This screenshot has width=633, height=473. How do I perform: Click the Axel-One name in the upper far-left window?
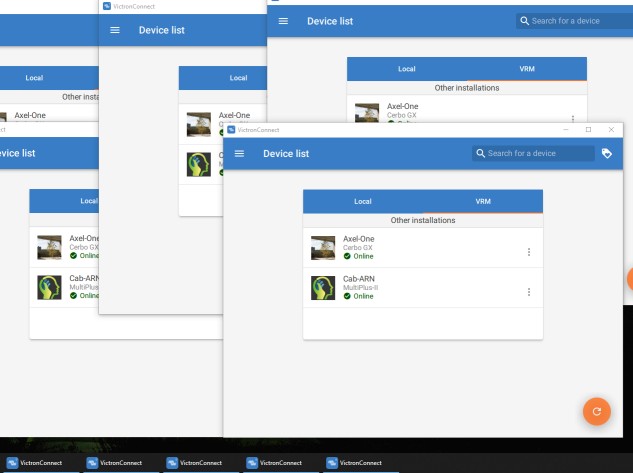[x=30, y=115]
